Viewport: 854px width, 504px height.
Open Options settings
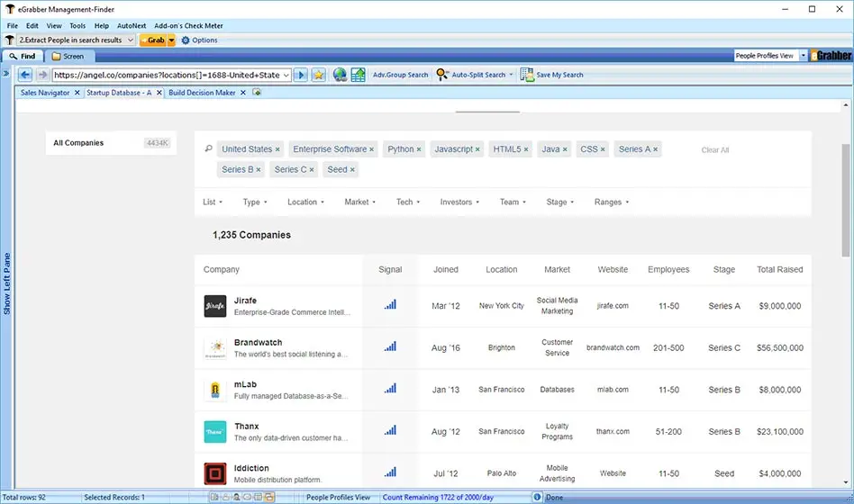[199, 40]
